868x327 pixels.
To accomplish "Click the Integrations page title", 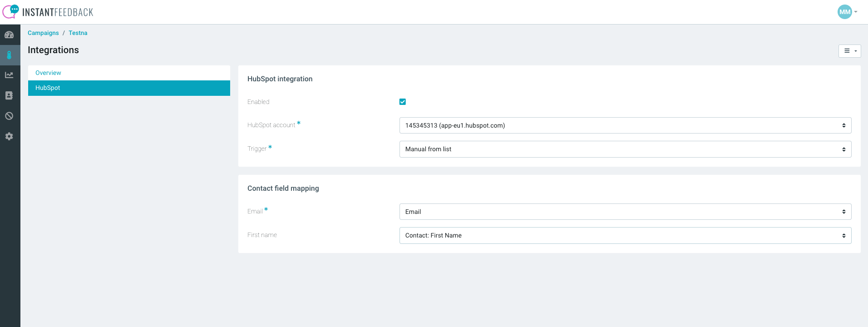I will tap(53, 50).
